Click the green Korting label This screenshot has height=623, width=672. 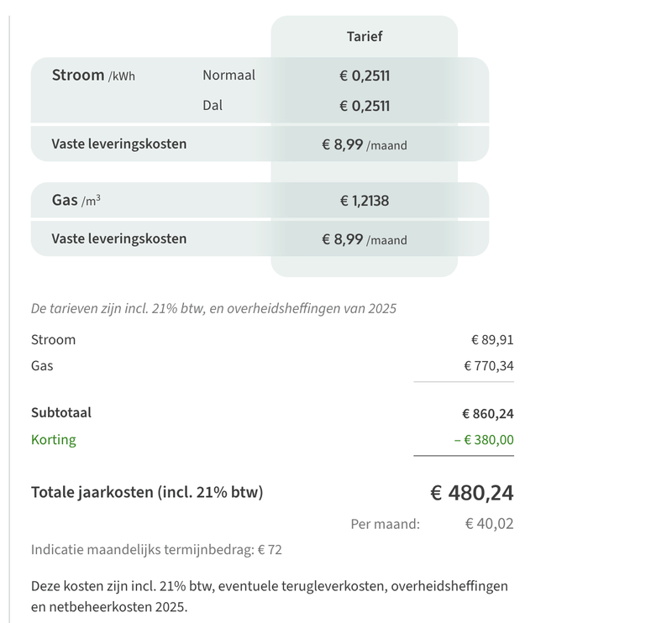(x=53, y=439)
